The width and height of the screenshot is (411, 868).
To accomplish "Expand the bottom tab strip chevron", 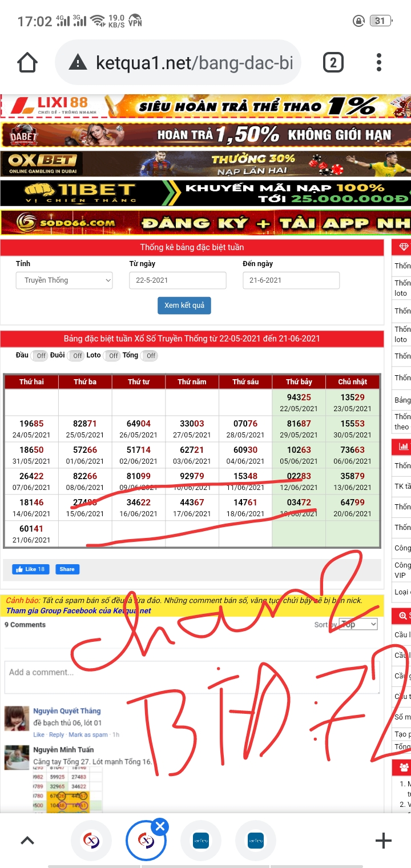I will tap(27, 840).
